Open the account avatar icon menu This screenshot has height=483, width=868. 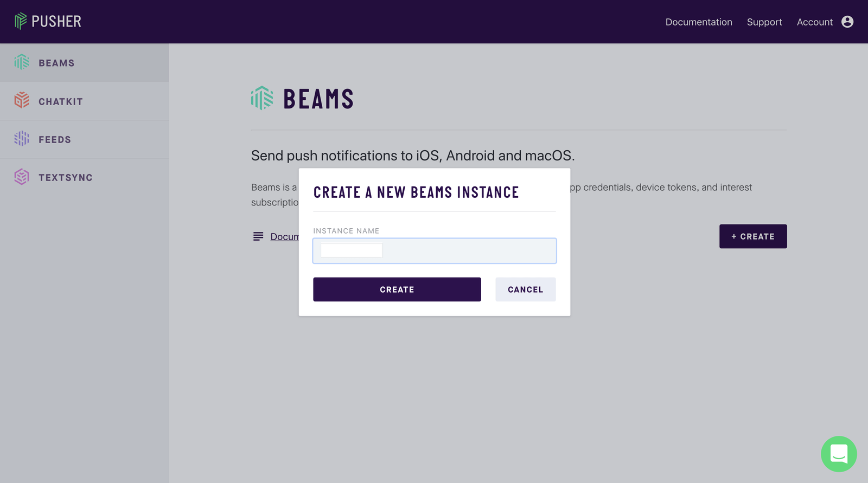point(847,22)
